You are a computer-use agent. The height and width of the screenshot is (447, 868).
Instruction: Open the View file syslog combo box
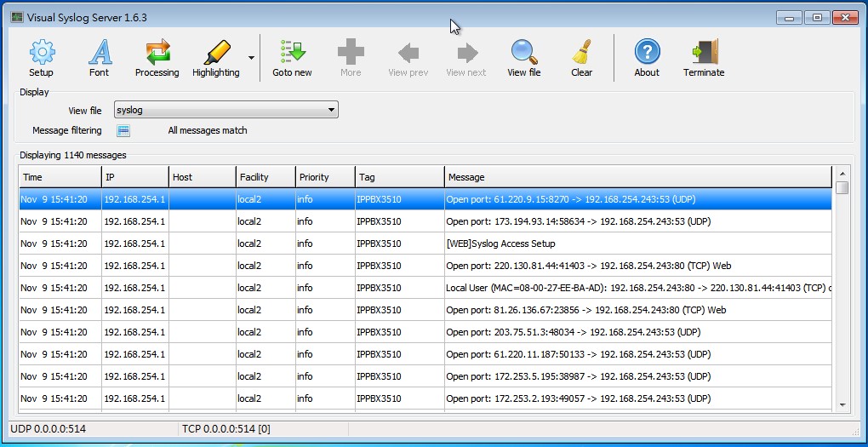coord(226,110)
